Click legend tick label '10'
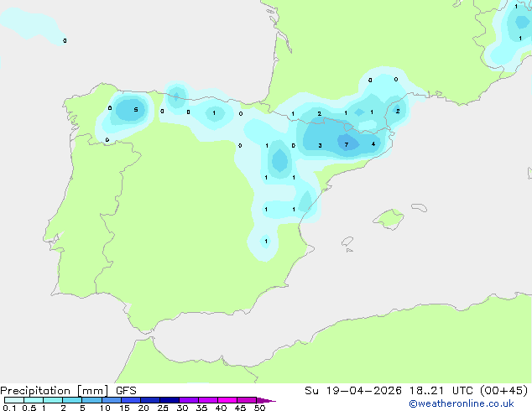 point(105,408)
